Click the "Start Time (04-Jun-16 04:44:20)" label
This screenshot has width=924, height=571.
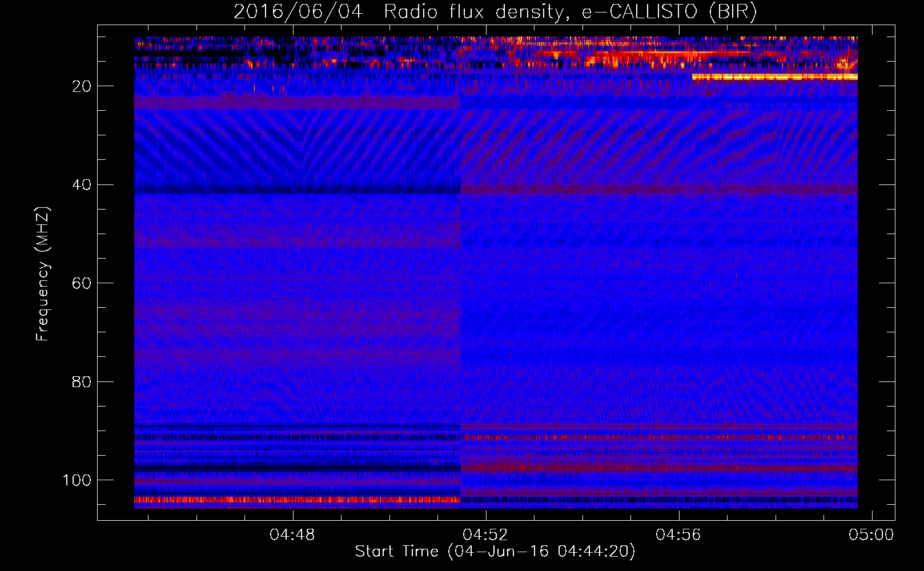click(495, 552)
